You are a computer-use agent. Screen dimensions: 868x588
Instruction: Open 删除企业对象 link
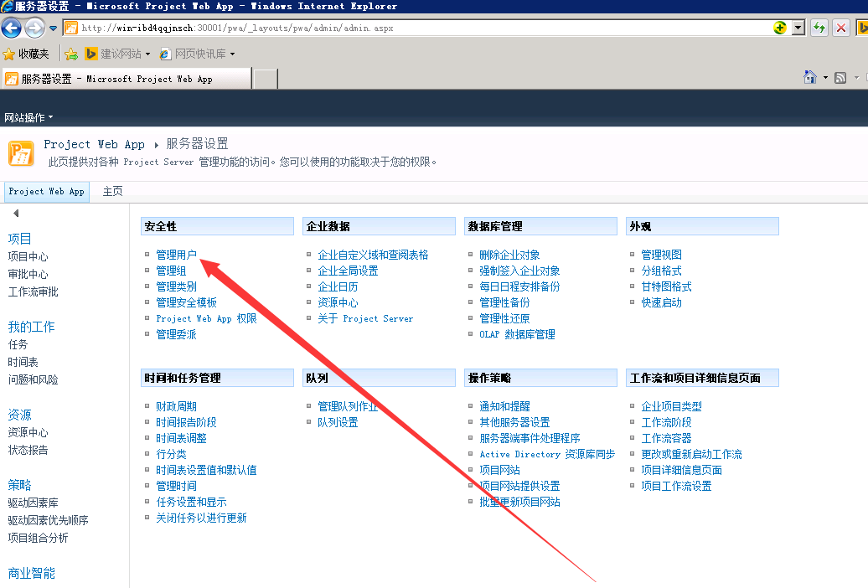[510, 255]
